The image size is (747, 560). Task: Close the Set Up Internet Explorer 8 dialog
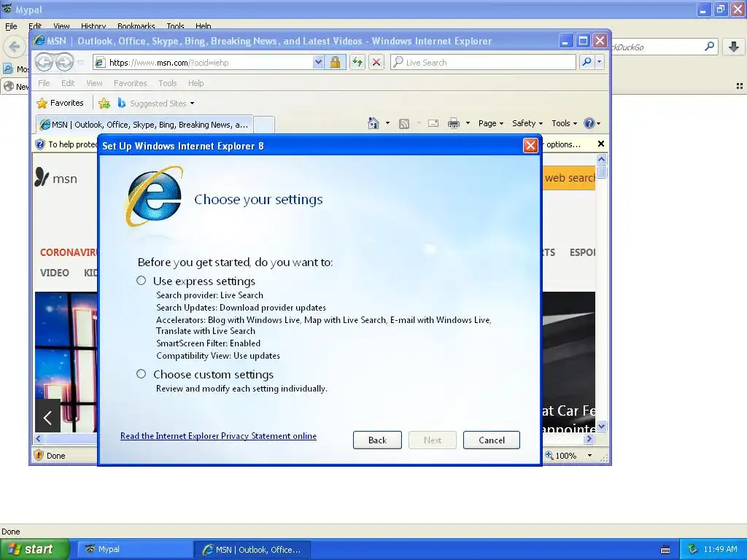click(x=530, y=145)
